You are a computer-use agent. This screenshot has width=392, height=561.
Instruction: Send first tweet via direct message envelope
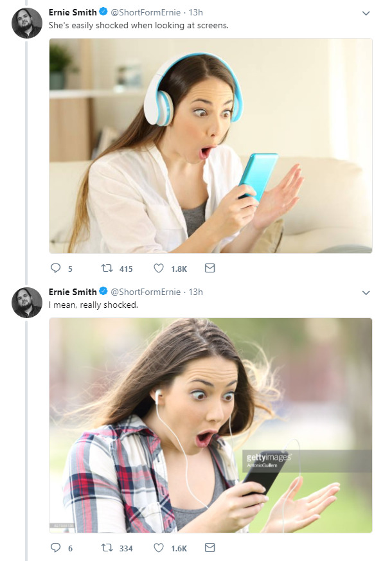209,269
